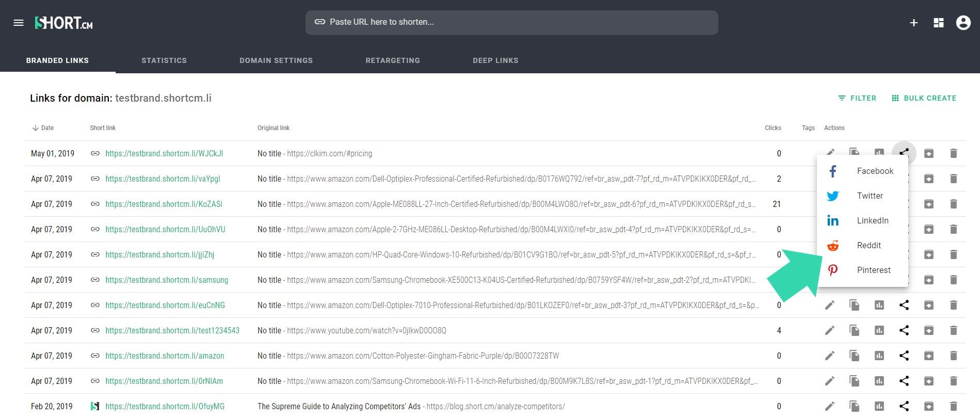
Task: Click the Short.cm favicon beside OfuyMG link
Action: [95, 406]
